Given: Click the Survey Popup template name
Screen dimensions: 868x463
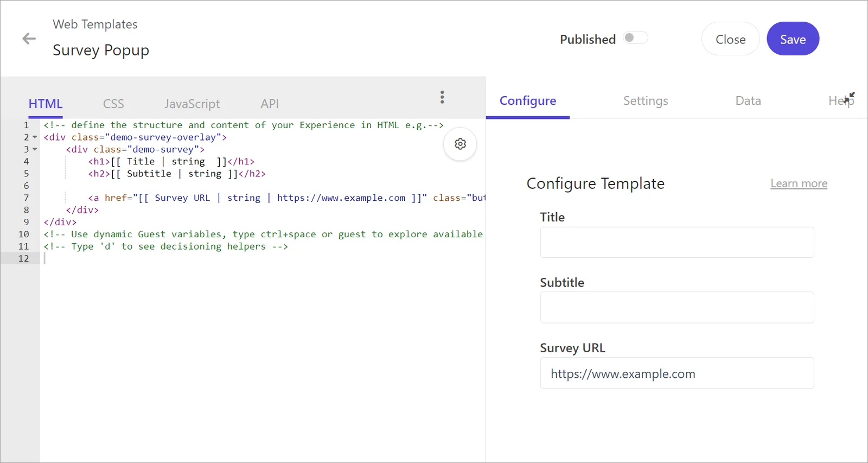Looking at the screenshot, I should click(101, 50).
